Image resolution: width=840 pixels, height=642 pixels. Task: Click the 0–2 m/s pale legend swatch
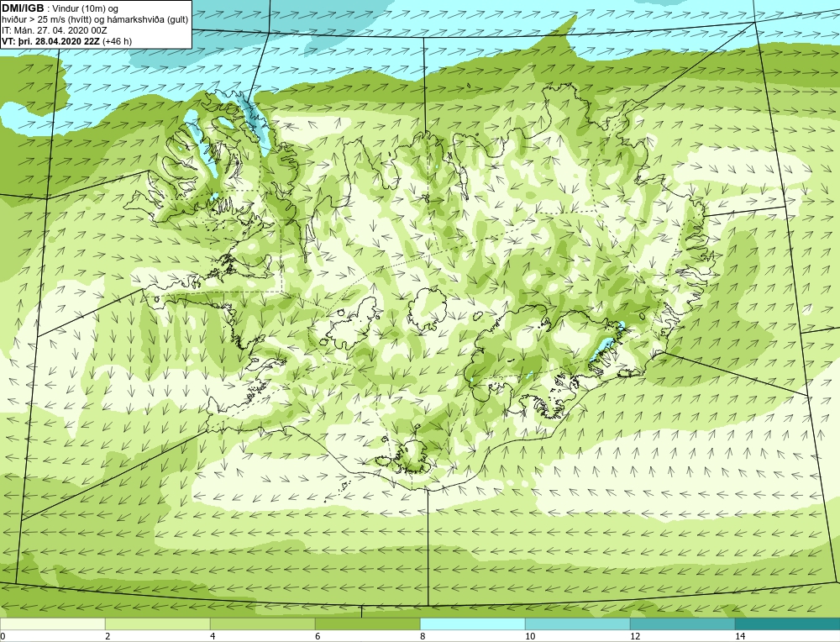52,624
